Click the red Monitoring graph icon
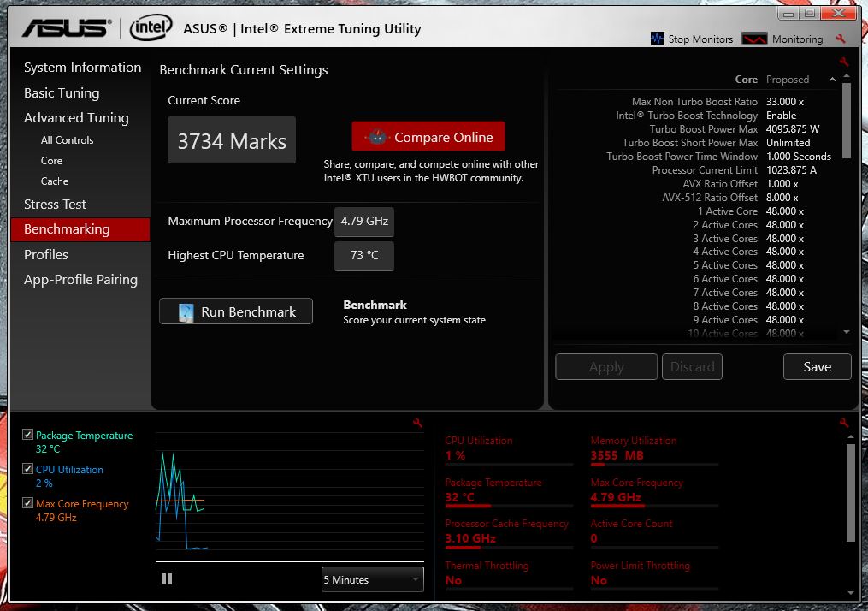Screen dimensions: 868x611 754,39
